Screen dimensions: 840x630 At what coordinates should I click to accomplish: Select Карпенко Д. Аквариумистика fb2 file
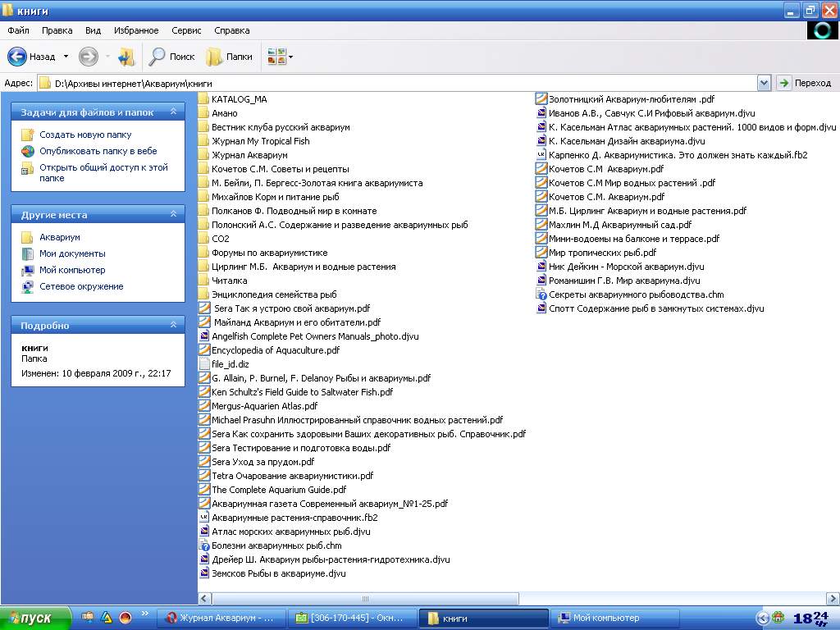[678, 155]
